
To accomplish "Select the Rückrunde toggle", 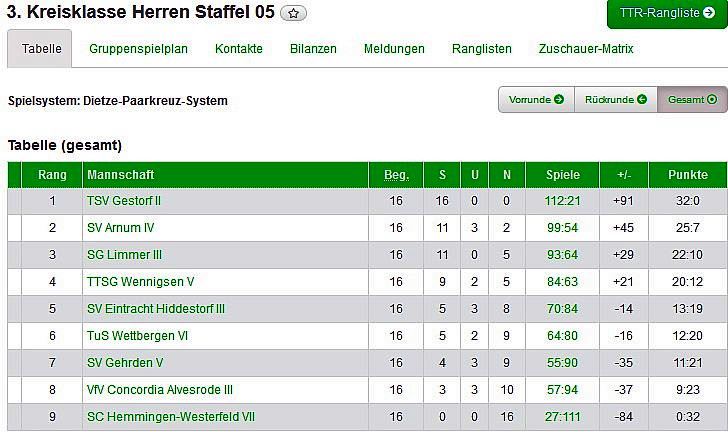I will [x=615, y=100].
